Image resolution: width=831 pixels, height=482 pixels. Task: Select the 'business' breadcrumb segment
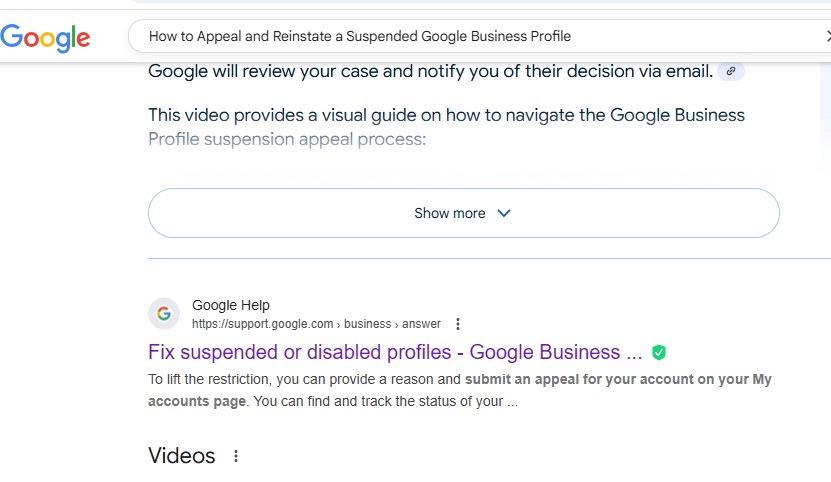[x=367, y=324]
